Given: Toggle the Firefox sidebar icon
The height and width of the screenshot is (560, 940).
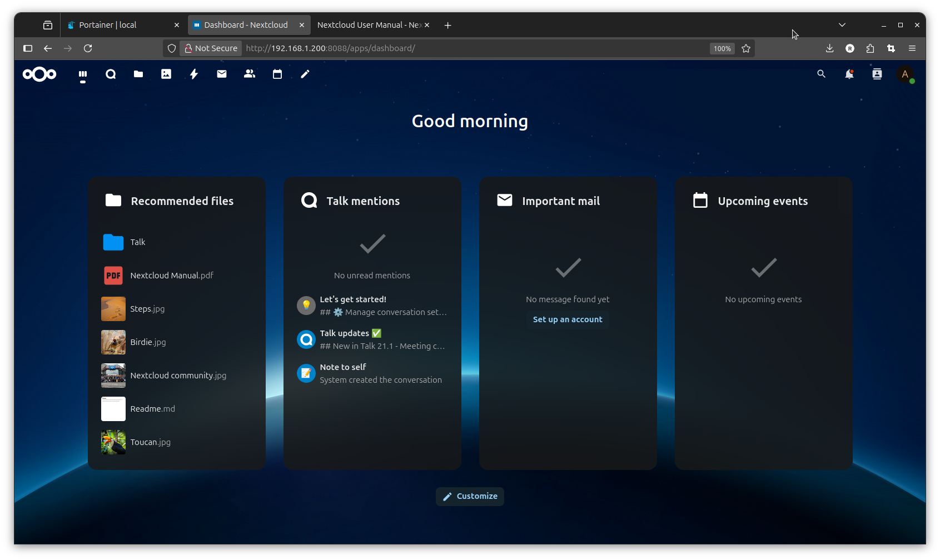Looking at the screenshot, I should (x=28, y=48).
